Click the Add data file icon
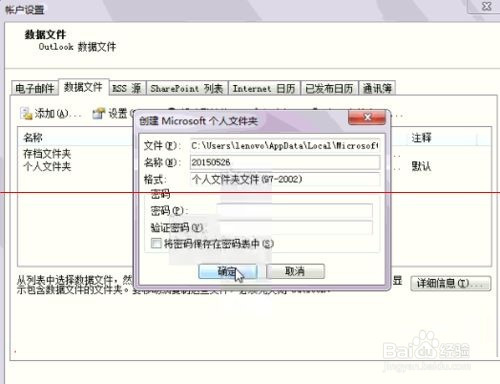 26,114
